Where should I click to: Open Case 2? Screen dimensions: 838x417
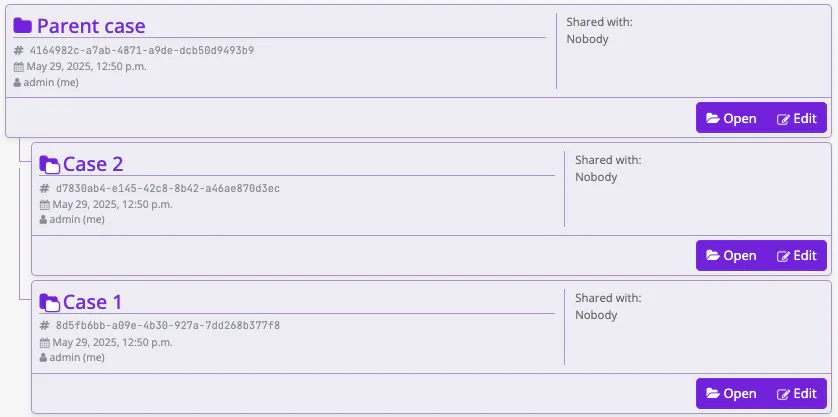click(731, 256)
